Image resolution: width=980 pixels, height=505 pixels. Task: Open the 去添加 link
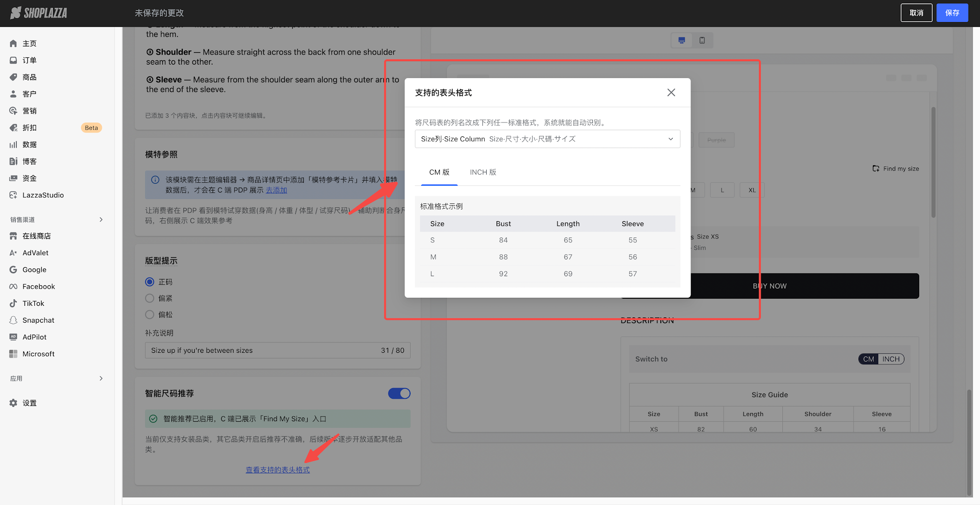point(277,190)
